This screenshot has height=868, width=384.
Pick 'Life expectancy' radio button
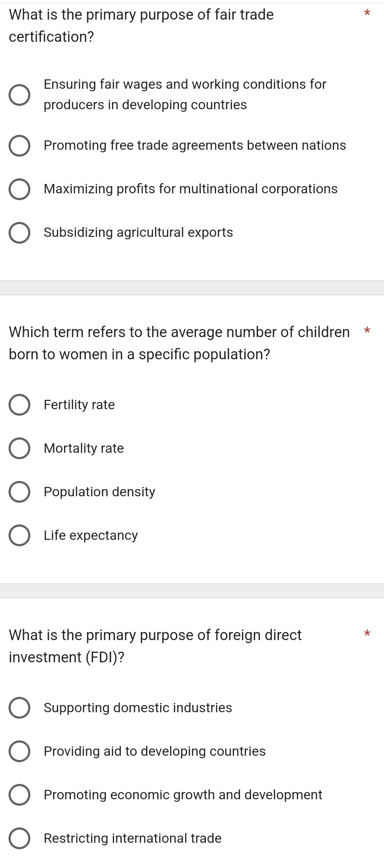(x=20, y=536)
